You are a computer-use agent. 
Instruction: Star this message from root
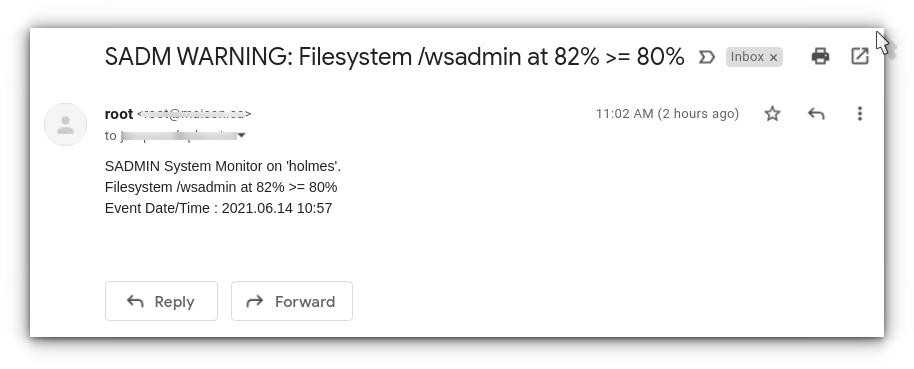point(772,114)
